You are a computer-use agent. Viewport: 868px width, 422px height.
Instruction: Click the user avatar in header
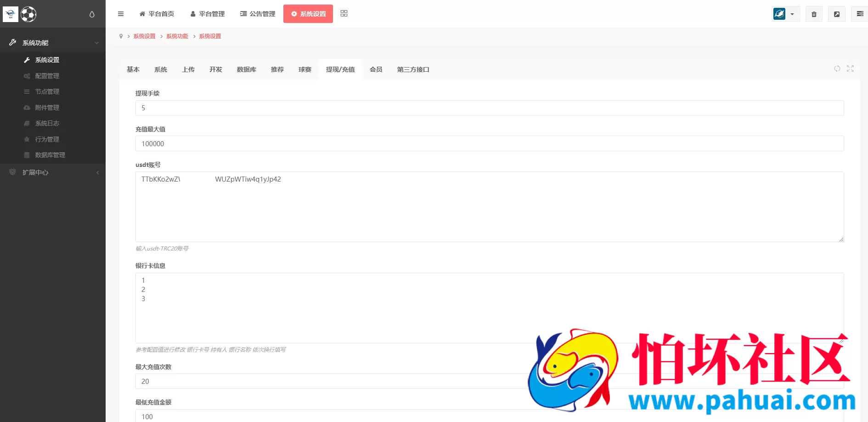[779, 14]
